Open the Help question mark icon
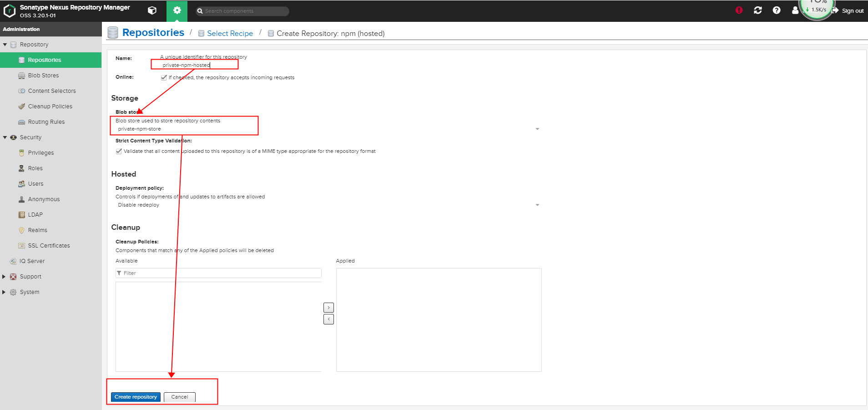The width and height of the screenshot is (868, 410). [x=777, y=10]
